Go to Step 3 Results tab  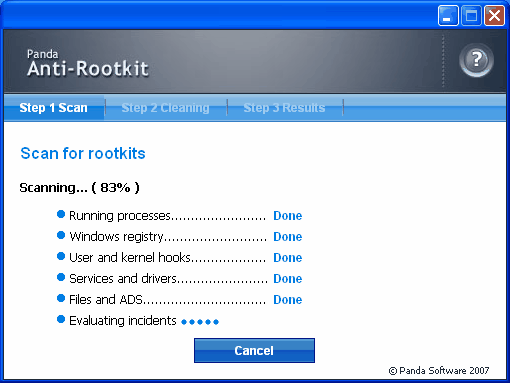284,108
